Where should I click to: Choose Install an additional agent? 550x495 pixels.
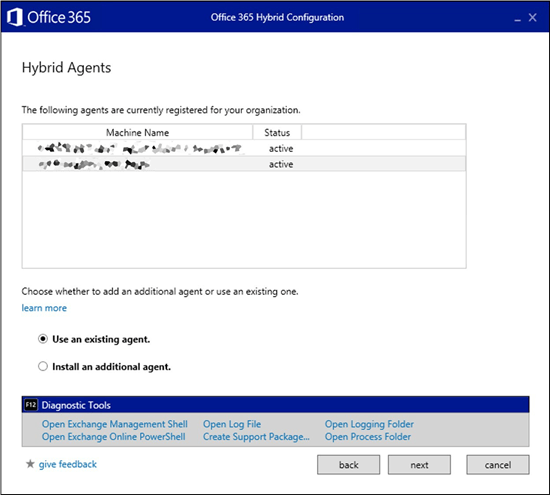pyautogui.click(x=43, y=367)
